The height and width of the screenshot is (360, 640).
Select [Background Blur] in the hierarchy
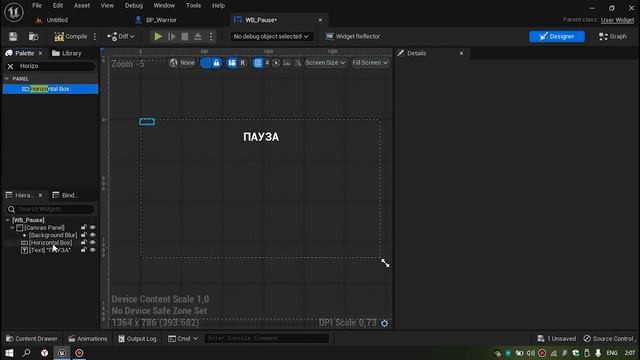click(53, 235)
